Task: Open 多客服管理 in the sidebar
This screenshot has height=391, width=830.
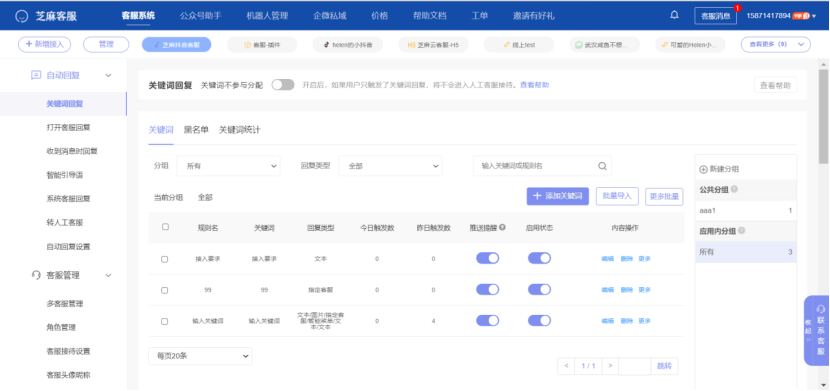Action: pyautogui.click(x=65, y=304)
